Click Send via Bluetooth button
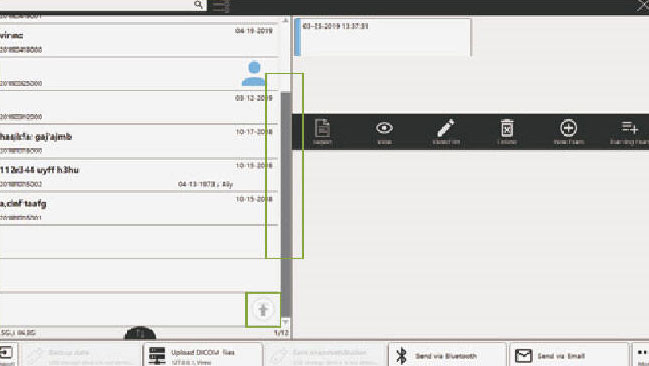649x366 pixels. pos(447,355)
